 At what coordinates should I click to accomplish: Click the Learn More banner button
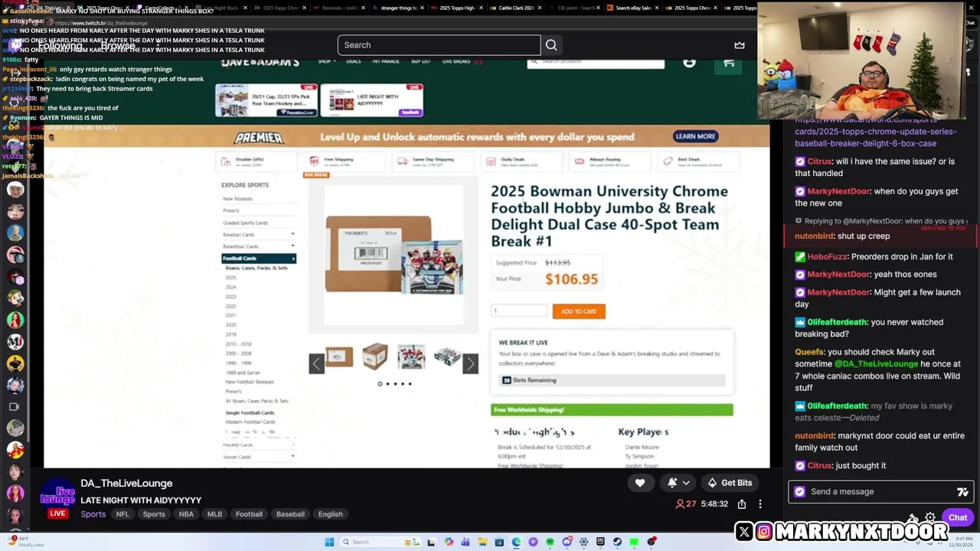[695, 136]
